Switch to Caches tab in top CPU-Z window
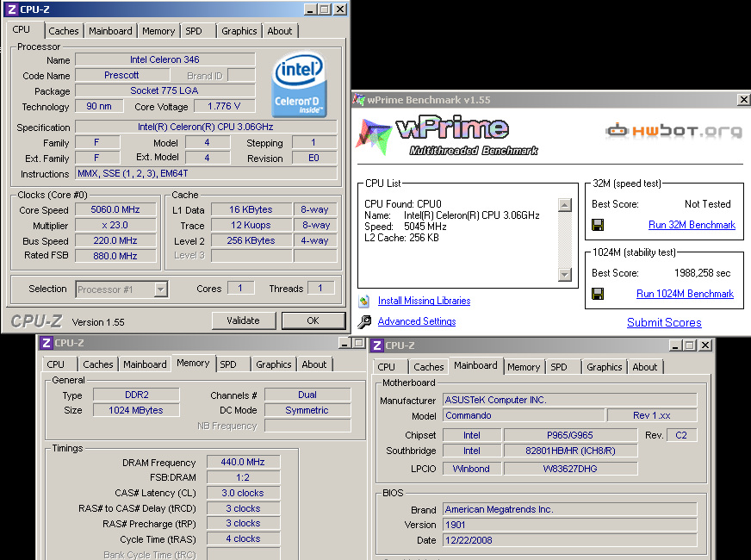The image size is (751, 560). [63, 31]
